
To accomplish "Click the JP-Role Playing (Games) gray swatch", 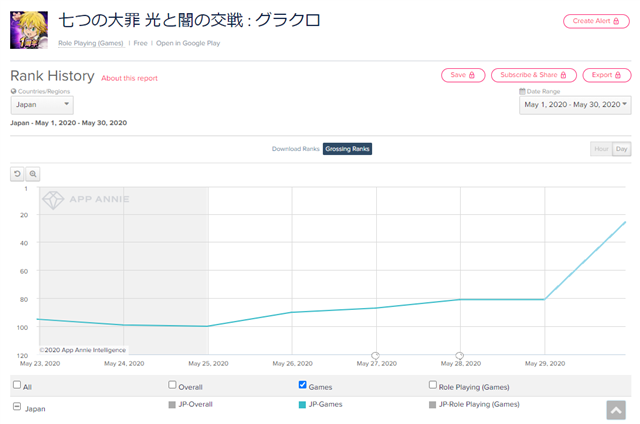I will 432,405.
